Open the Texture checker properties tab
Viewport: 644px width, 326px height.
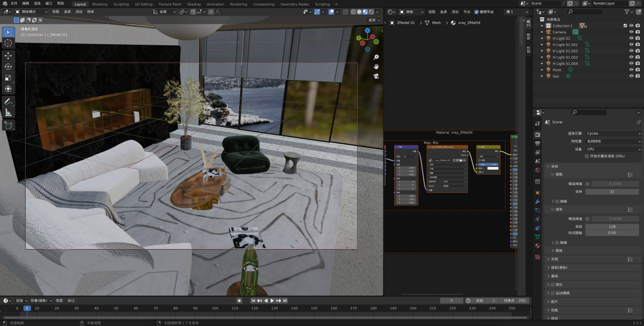point(538,257)
